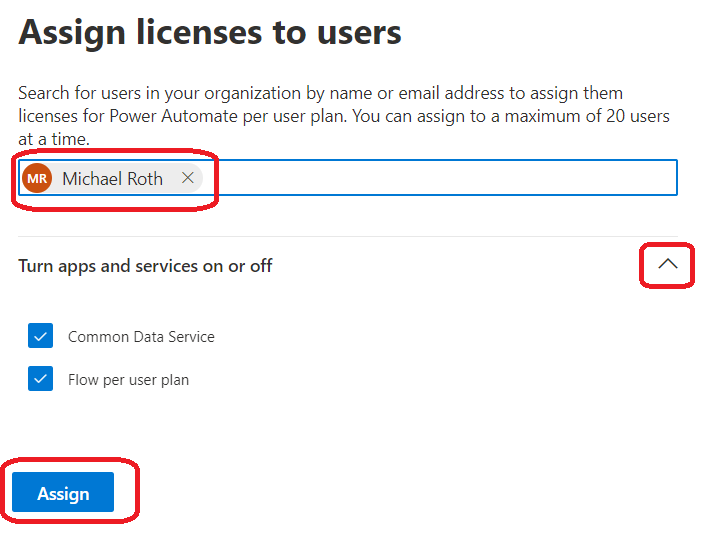Click the orange MR avatar icon
This screenshot has width=704, height=542.
(37, 178)
